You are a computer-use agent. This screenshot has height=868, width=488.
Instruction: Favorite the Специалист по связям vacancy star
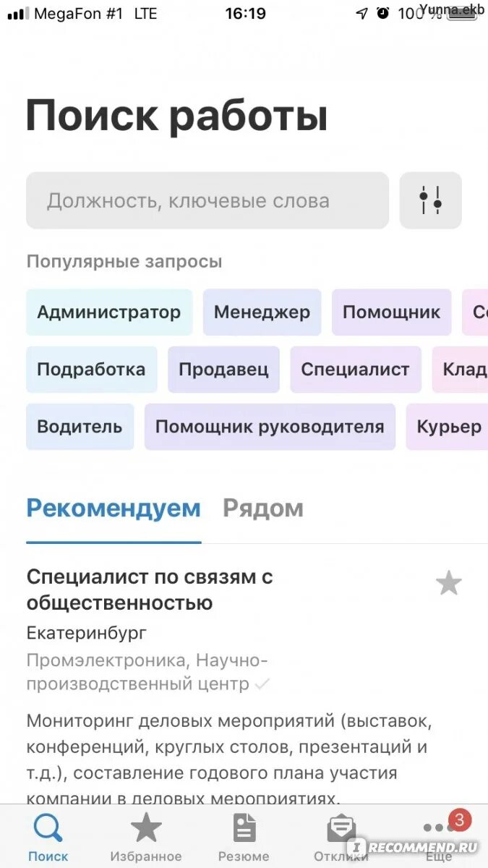tap(449, 583)
